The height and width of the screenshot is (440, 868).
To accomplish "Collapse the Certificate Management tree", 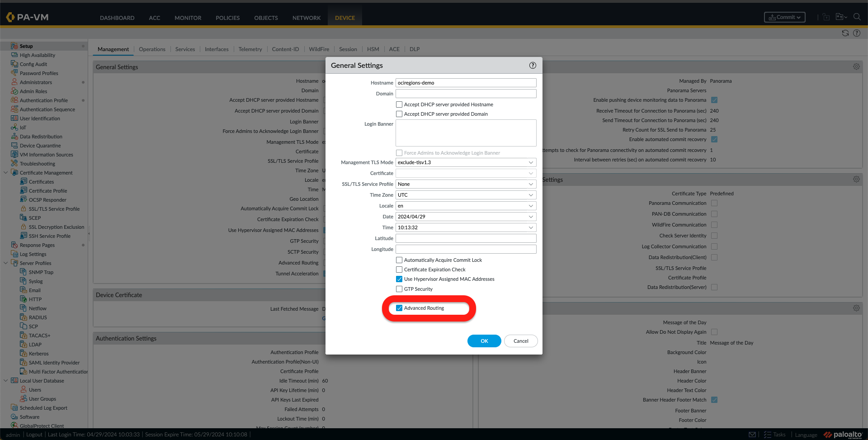I will [x=6, y=172].
